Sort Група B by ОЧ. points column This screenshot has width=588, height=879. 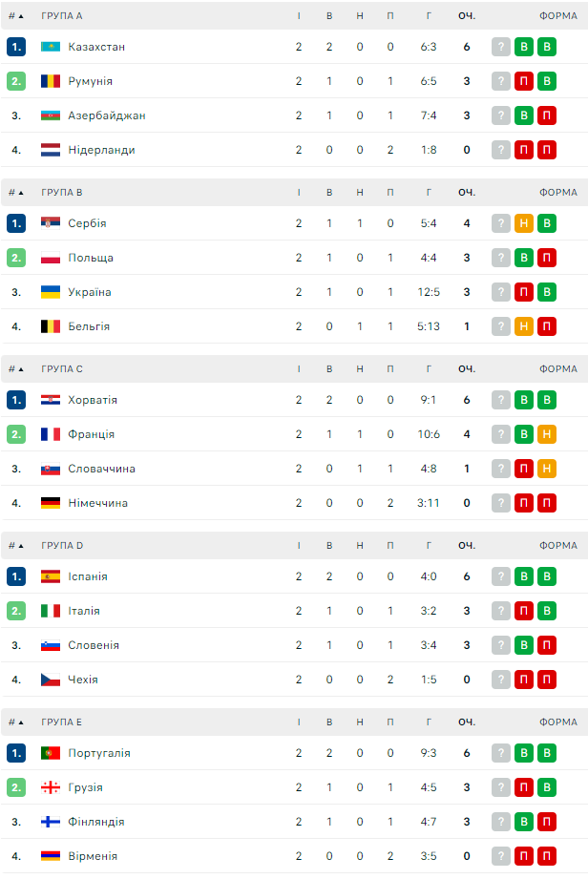pos(466,192)
